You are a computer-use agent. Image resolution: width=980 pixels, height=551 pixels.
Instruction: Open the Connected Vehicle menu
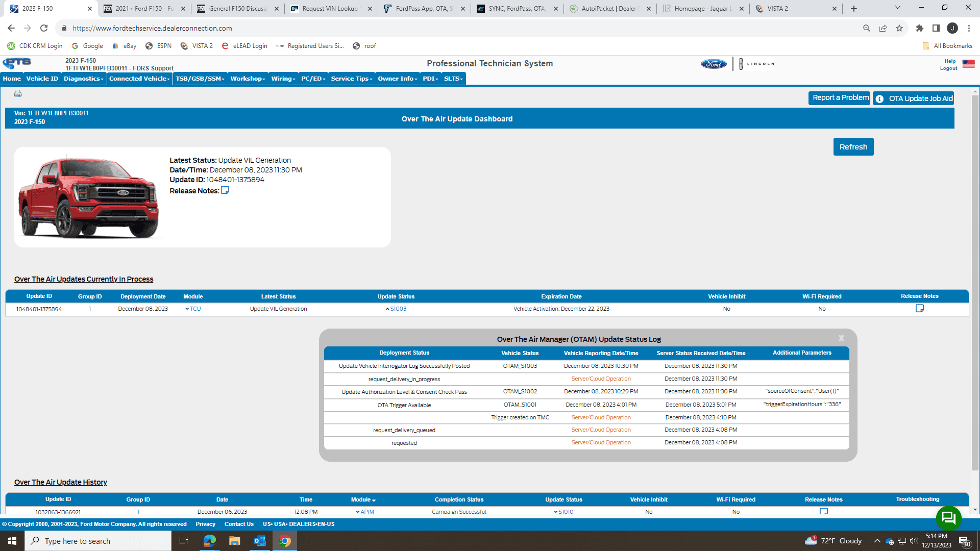pos(139,79)
